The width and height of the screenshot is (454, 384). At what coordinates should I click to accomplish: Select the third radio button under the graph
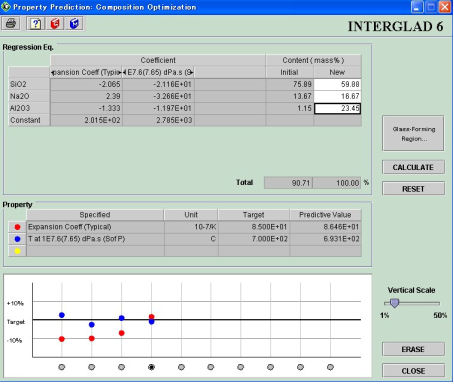point(122,367)
